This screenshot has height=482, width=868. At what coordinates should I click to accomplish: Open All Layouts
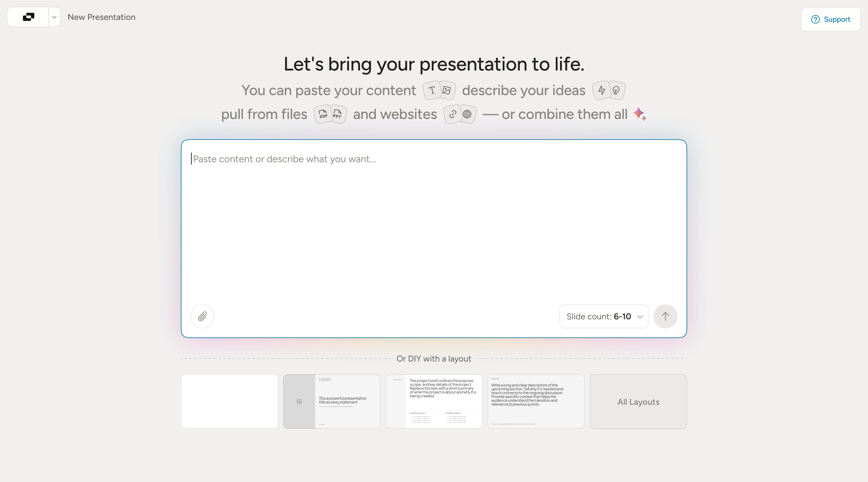tap(638, 402)
